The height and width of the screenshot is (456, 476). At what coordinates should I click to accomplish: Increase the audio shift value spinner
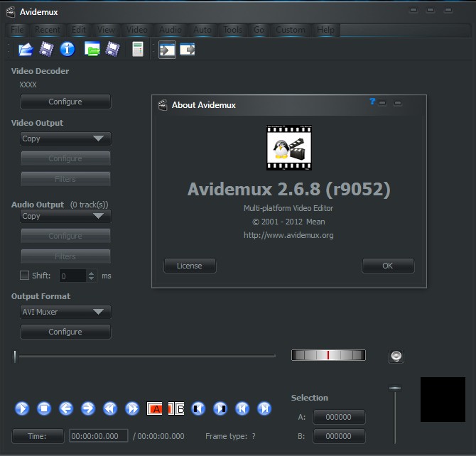91,273
